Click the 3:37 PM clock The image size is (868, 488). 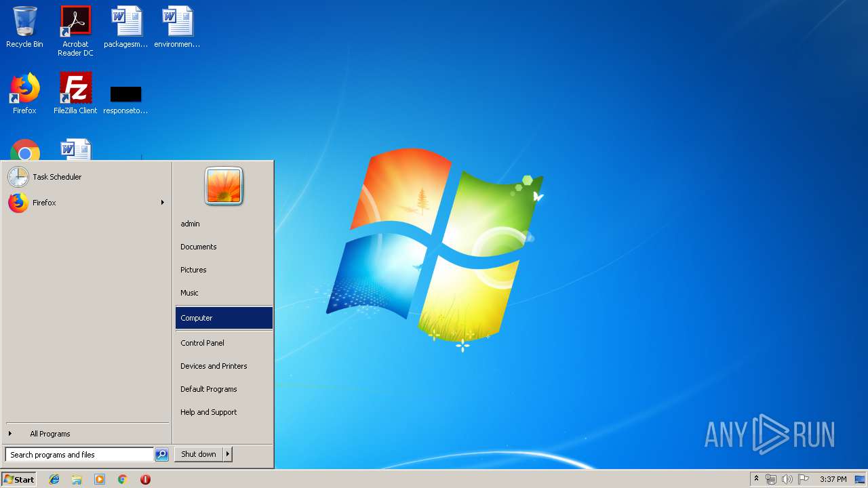pos(833,479)
